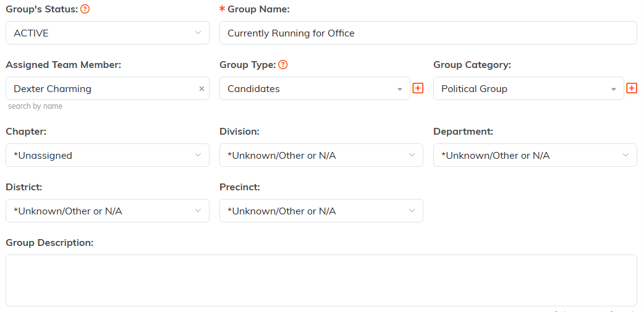Clear the Dexter Charming assigned team member
The height and width of the screenshot is (312, 644).
point(201,89)
